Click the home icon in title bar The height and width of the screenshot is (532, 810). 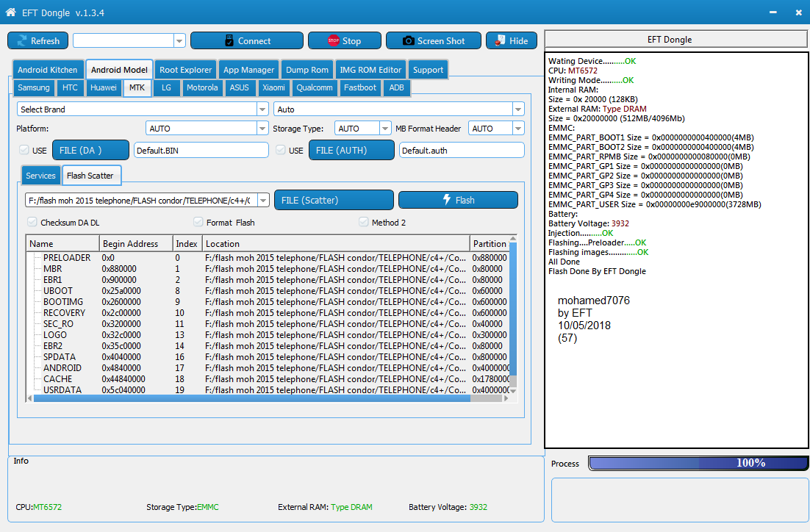click(x=11, y=12)
